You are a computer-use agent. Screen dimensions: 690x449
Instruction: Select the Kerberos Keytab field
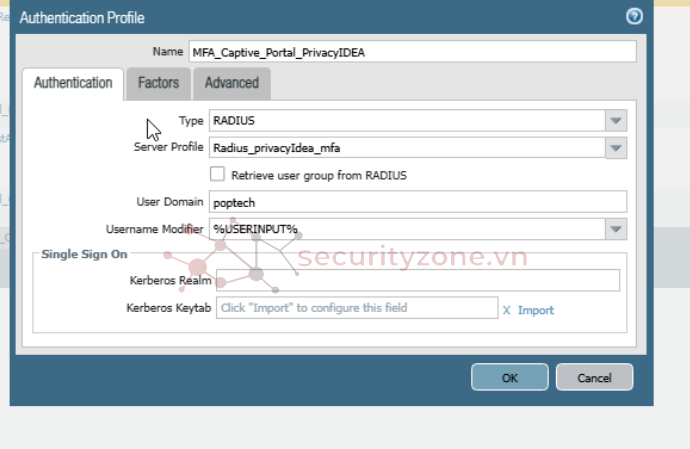(x=357, y=308)
